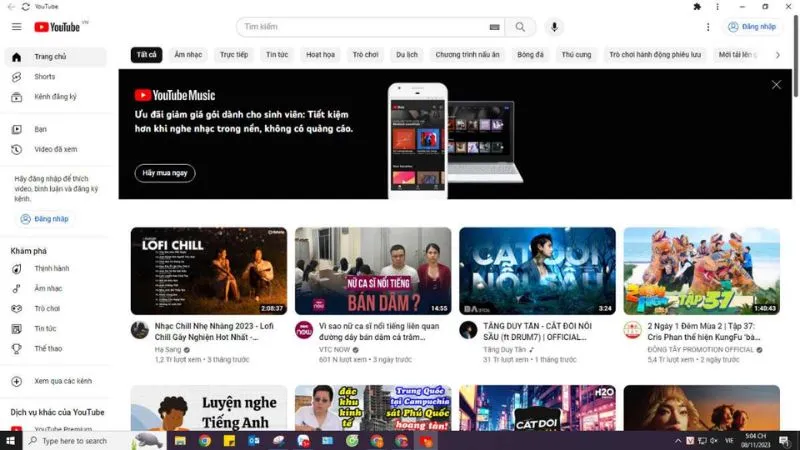The width and height of the screenshot is (800, 450).
Task: Open Video đã xem history
Action: pyautogui.click(x=56, y=149)
